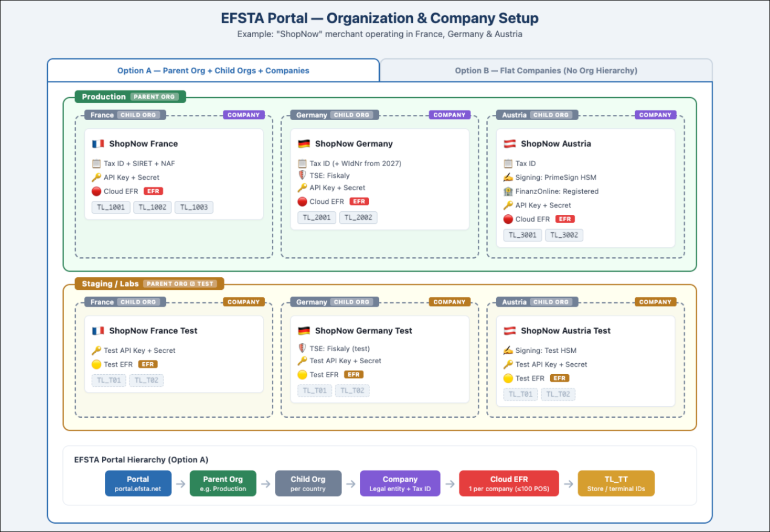Screen dimensions: 770x532
Task: Click signing pen icon by PrimeSign HSM
Action: click(x=508, y=177)
